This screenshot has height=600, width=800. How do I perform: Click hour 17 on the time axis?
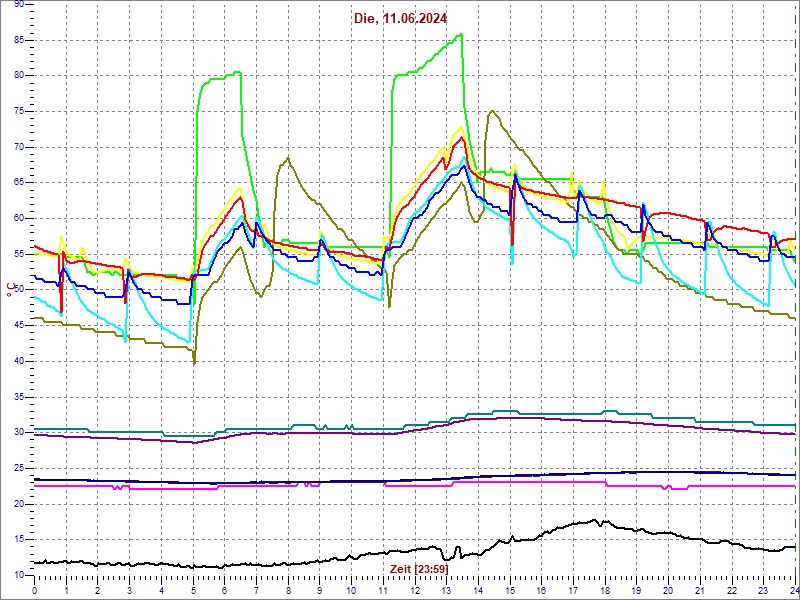tap(573, 589)
